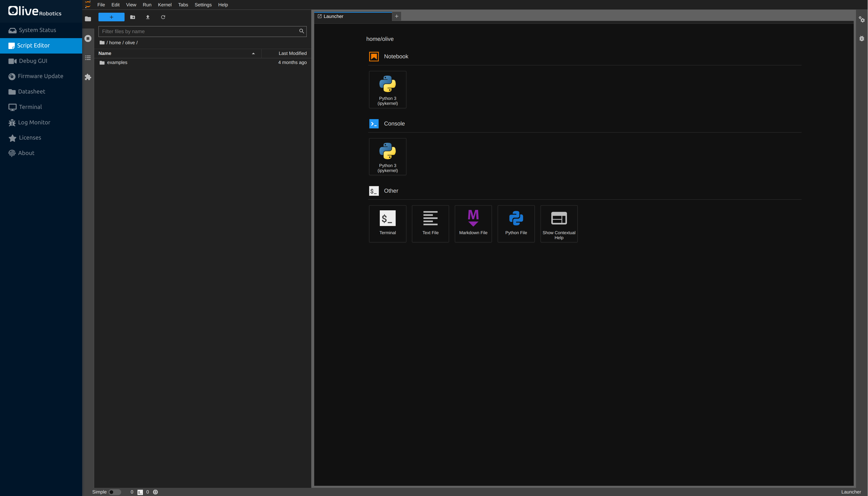Open the File menu

[101, 5]
